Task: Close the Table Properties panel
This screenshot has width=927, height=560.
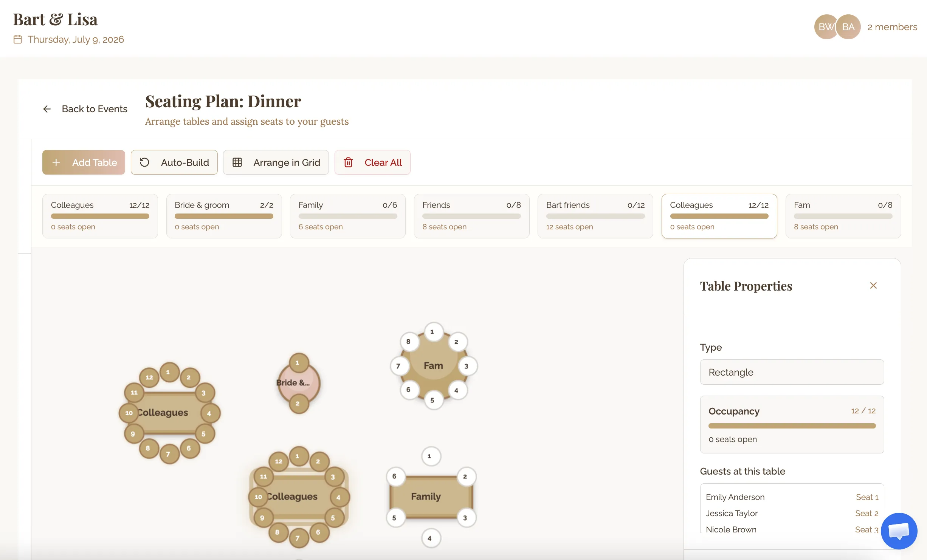Action: coord(873,286)
